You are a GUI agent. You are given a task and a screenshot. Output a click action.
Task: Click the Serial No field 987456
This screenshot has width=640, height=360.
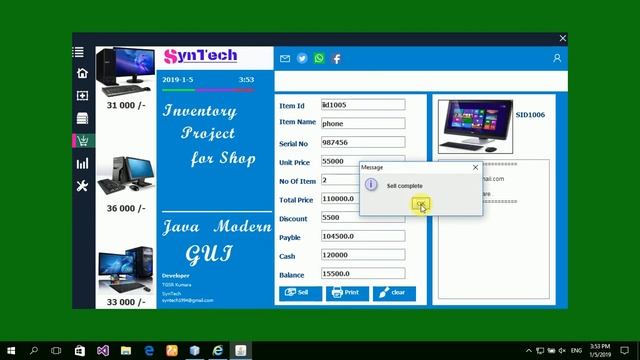coord(363,142)
